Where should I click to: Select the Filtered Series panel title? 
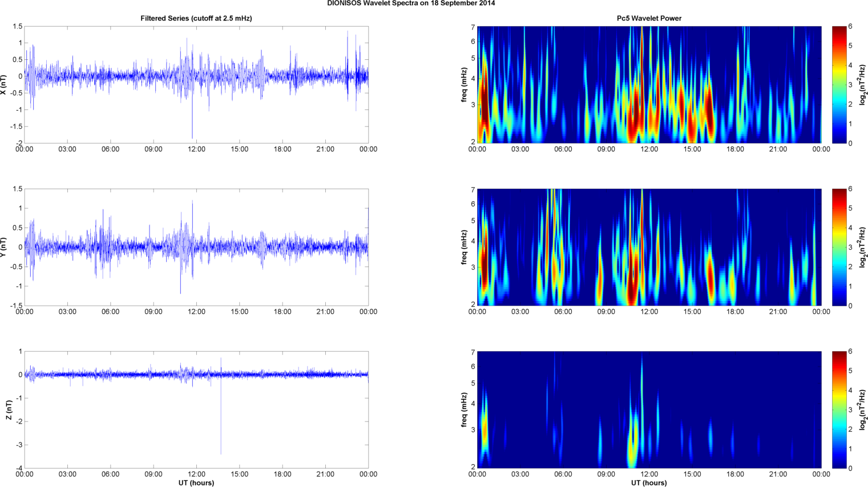coord(196,18)
